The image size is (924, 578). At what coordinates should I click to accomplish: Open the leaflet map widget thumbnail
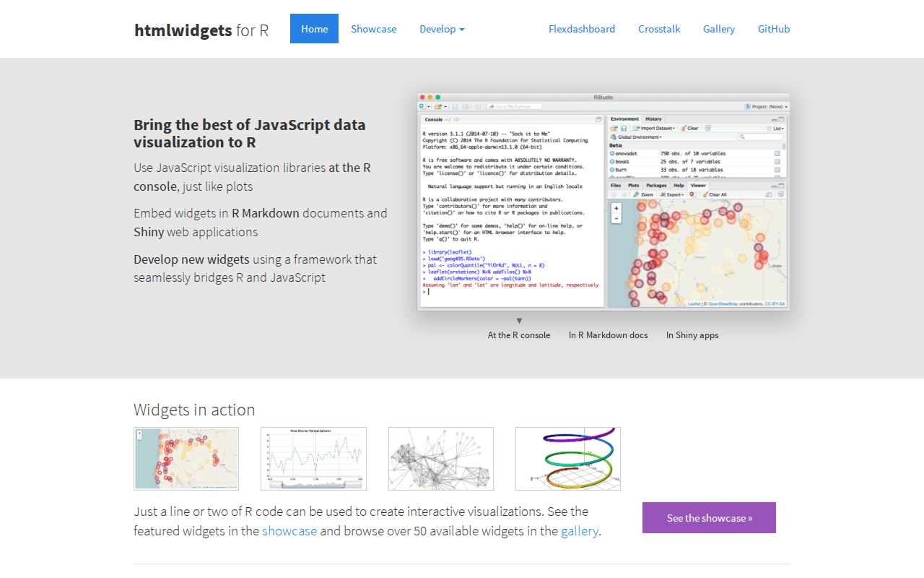186,459
